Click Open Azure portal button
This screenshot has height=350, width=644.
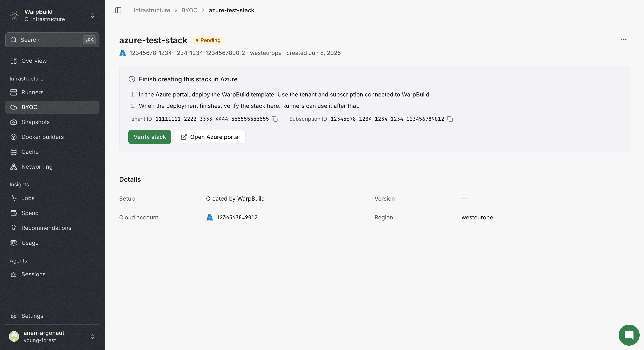(210, 137)
